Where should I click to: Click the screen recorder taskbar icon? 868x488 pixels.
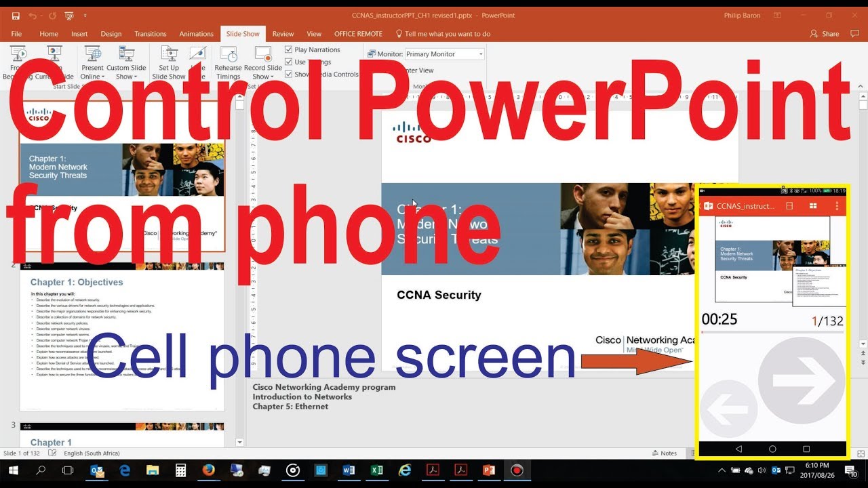(517, 470)
